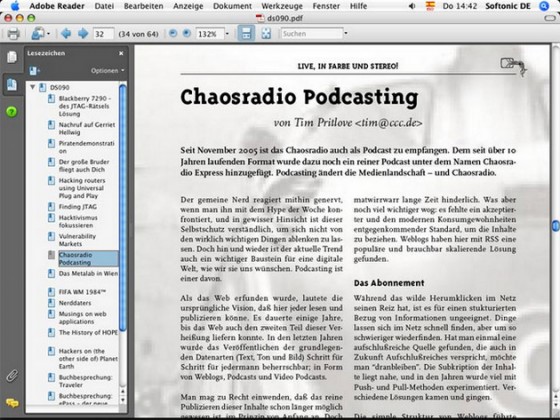This screenshot has height=420, width=560.
Task: Click the zoom level 132% field
Action: (210, 34)
